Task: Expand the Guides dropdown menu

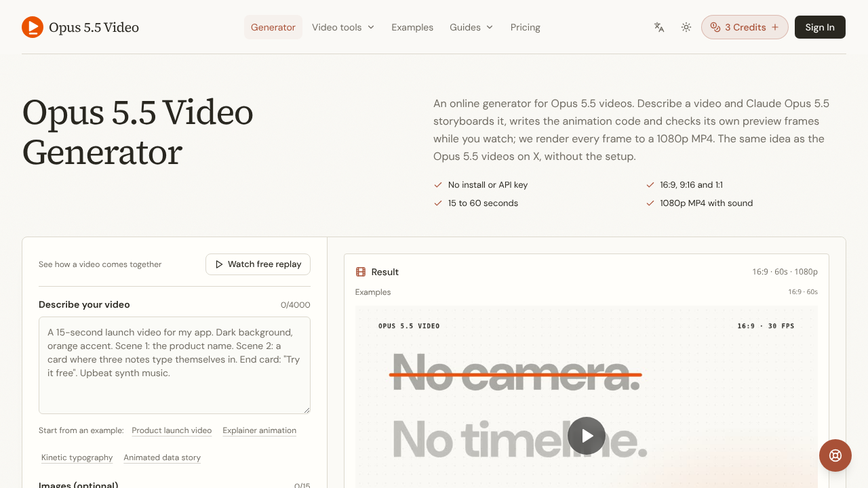Action: click(471, 27)
